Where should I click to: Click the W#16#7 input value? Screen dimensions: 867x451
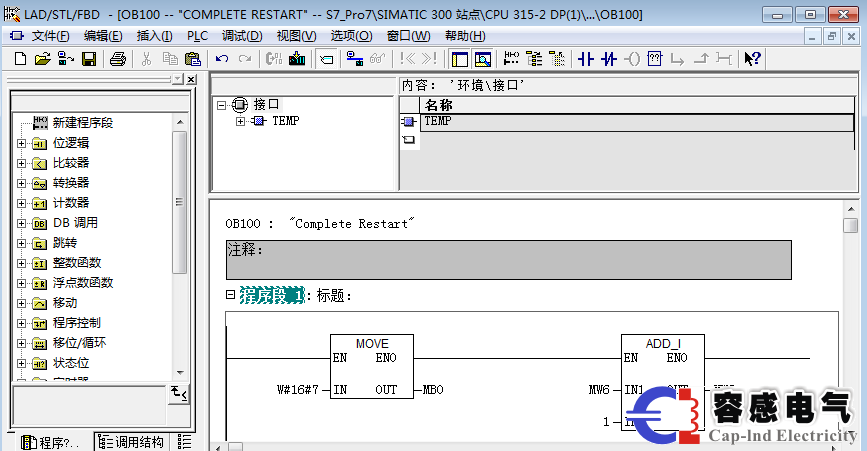point(297,390)
